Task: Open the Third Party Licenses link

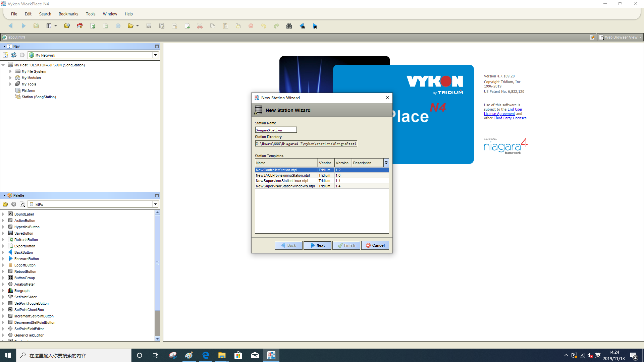Action: point(510,118)
